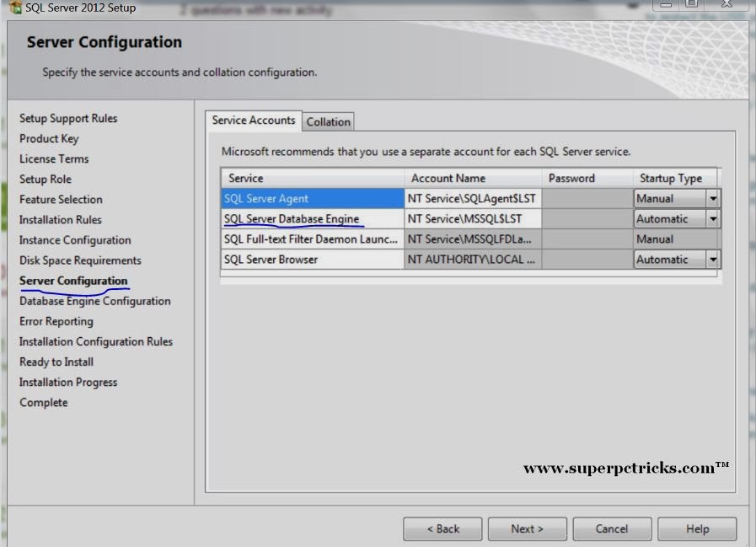Select SQL Full-text Filter Daemon Launcher row

click(313, 239)
